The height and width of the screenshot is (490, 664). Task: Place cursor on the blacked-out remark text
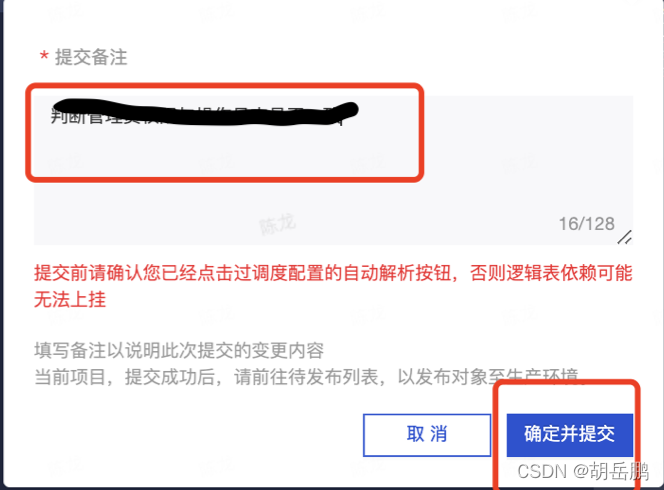(203, 112)
